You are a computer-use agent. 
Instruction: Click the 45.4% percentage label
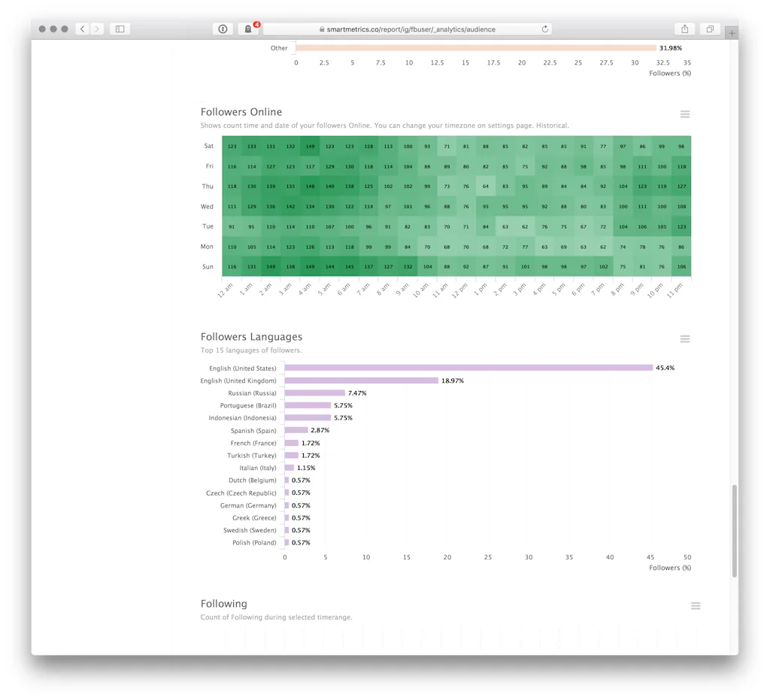click(665, 368)
